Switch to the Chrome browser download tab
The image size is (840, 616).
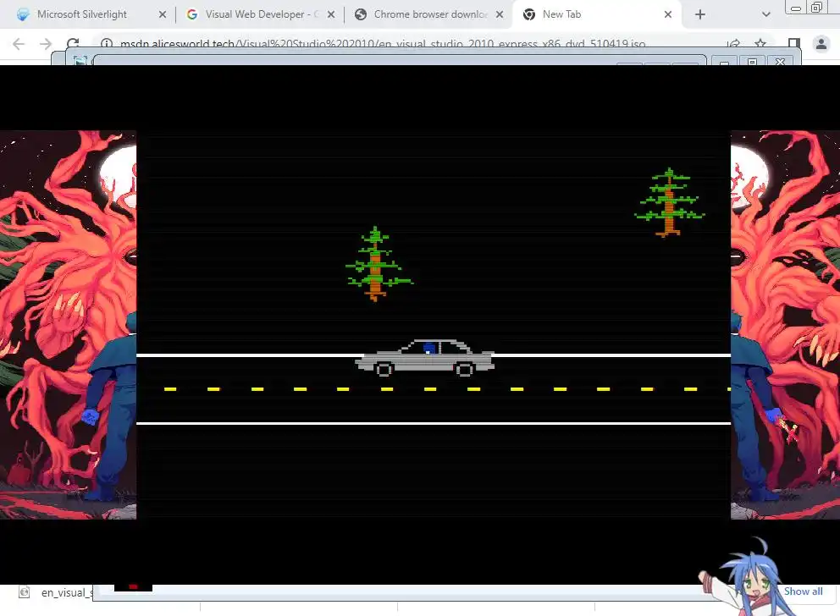pyautogui.click(x=430, y=14)
